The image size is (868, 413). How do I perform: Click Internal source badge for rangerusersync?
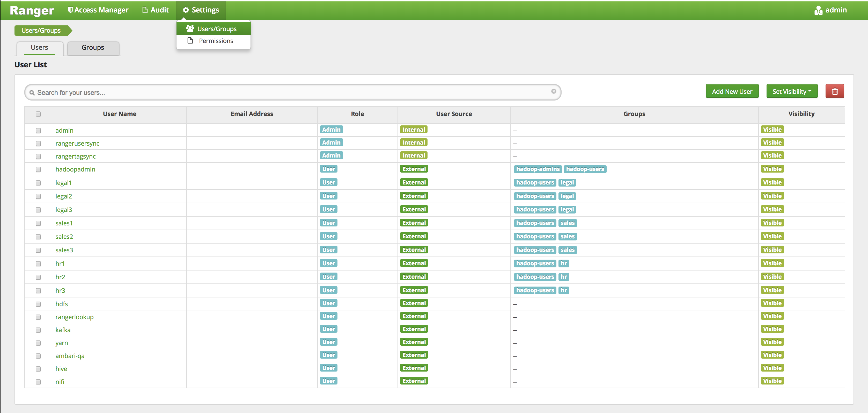click(414, 143)
